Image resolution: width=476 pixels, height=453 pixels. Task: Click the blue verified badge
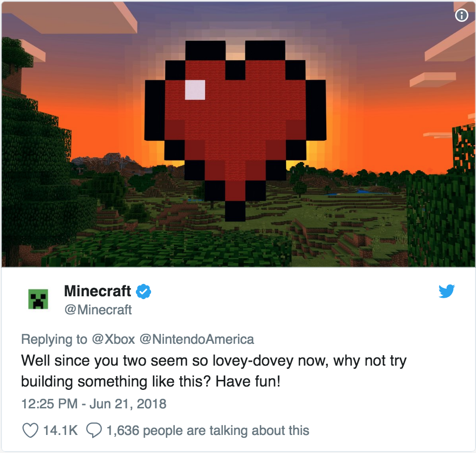click(143, 292)
